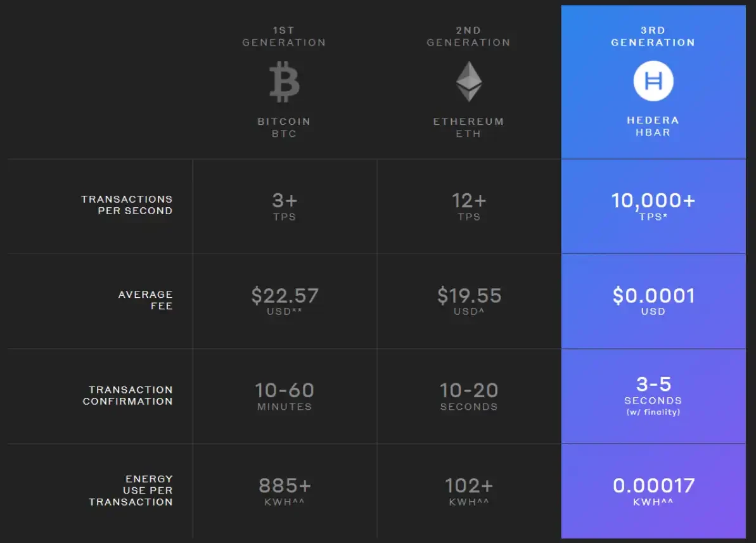The height and width of the screenshot is (543, 756).
Task: Click the Hedera H logo icon
Action: click(x=653, y=81)
